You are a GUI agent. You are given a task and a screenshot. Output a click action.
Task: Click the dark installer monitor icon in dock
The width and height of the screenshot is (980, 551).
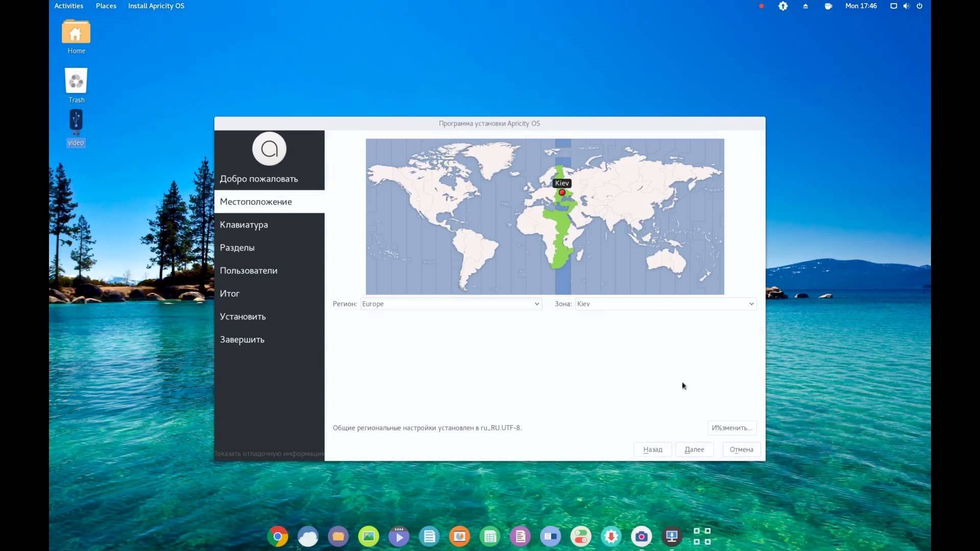(x=672, y=537)
